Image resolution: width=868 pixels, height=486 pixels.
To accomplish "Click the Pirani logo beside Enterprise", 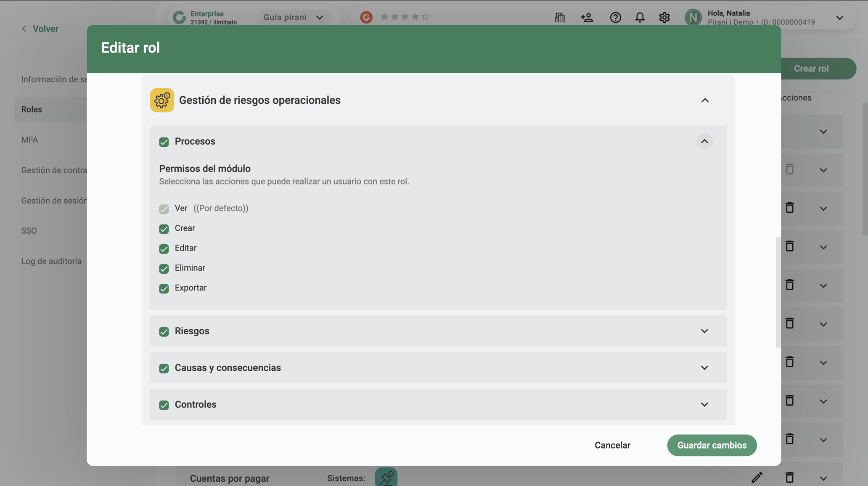I will pos(179,17).
